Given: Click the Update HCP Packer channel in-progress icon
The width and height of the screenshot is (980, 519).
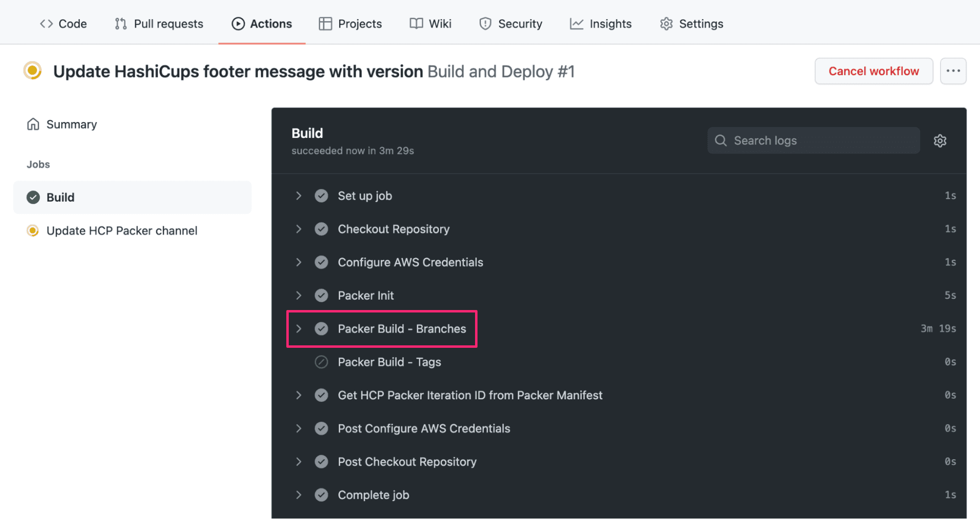Looking at the screenshot, I should (33, 231).
